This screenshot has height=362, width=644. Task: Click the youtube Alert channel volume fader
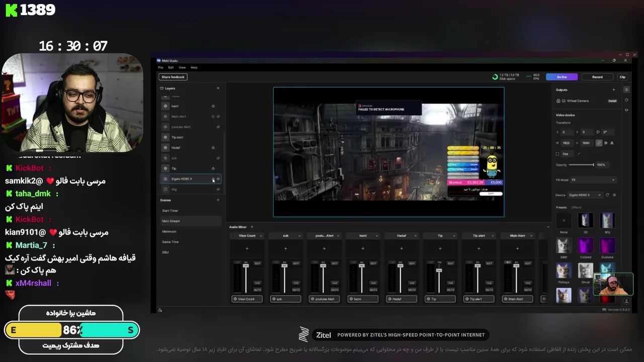point(323,265)
